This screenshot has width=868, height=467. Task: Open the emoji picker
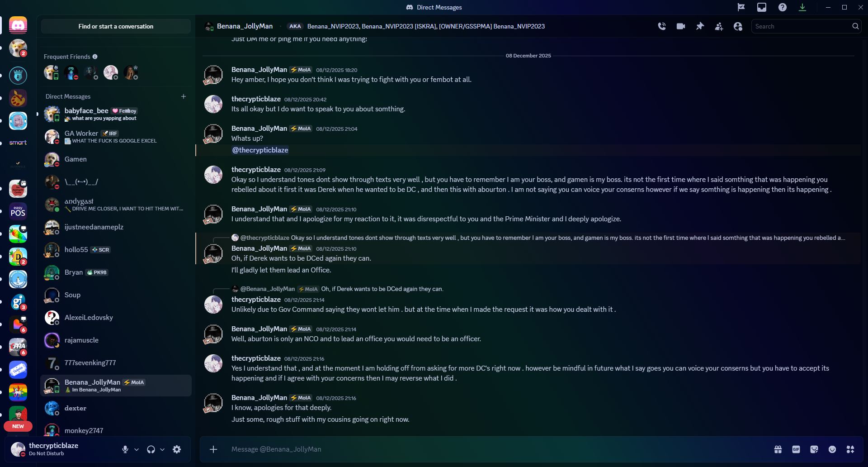point(832,449)
